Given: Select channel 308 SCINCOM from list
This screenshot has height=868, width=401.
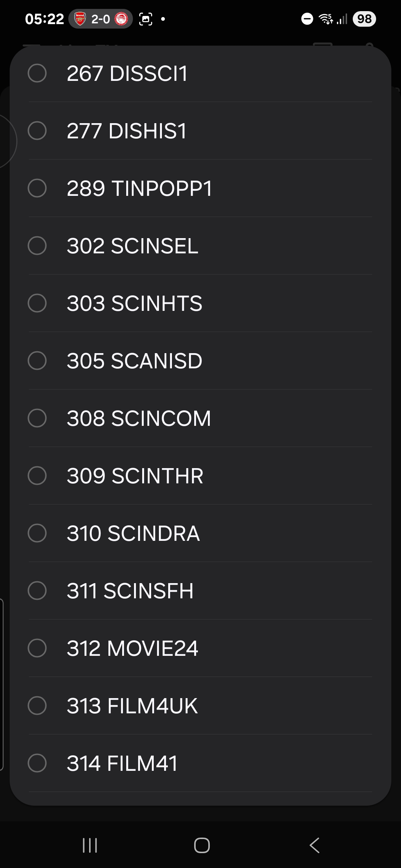Looking at the screenshot, I should click(138, 418).
